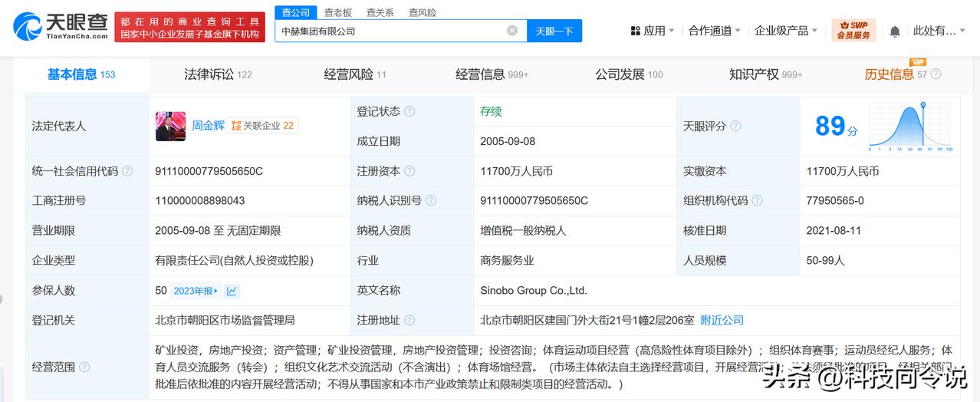Open notifications via the bell icon

[895, 31]
